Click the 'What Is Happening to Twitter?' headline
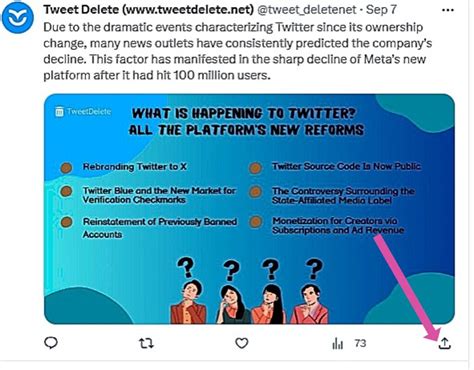474x370 pixels. click(x=244, y=113)
